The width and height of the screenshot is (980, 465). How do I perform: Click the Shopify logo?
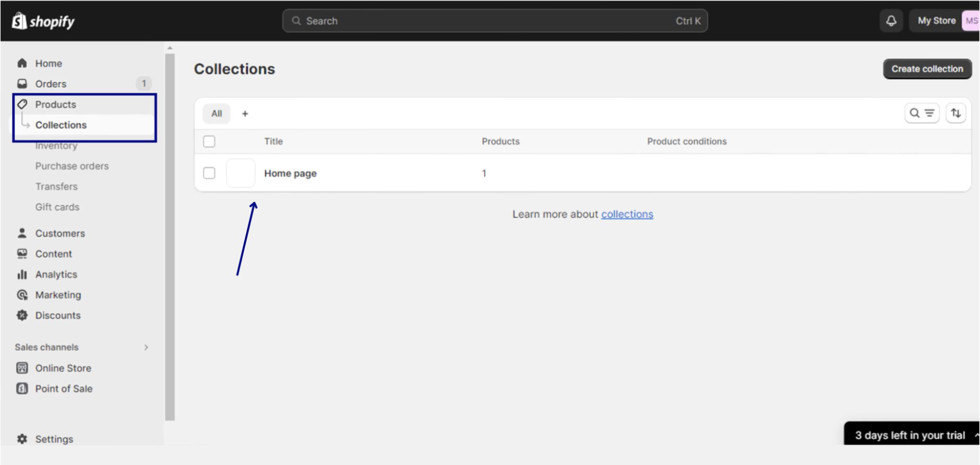tap(43, 21)
